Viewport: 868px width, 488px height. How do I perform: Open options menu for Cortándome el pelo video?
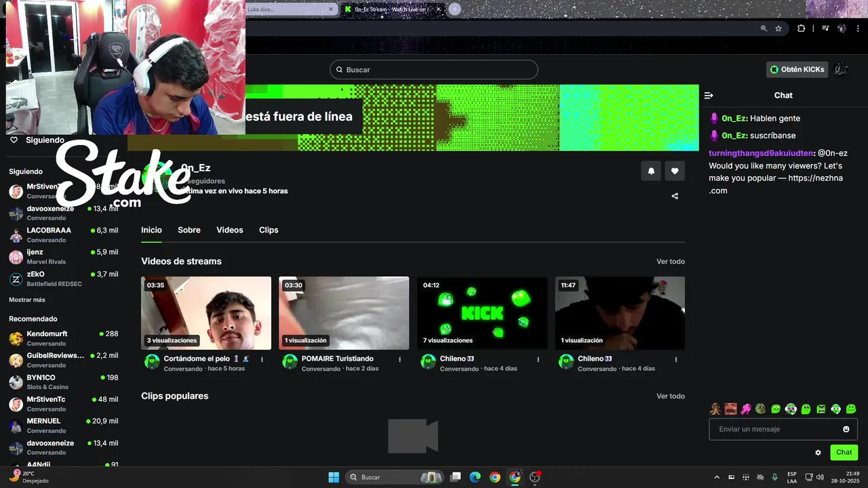262,359
